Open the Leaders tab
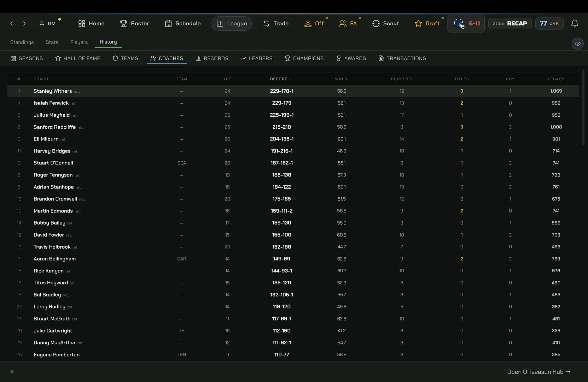Viewport: 588px width, 382px height. click(257, 58)
